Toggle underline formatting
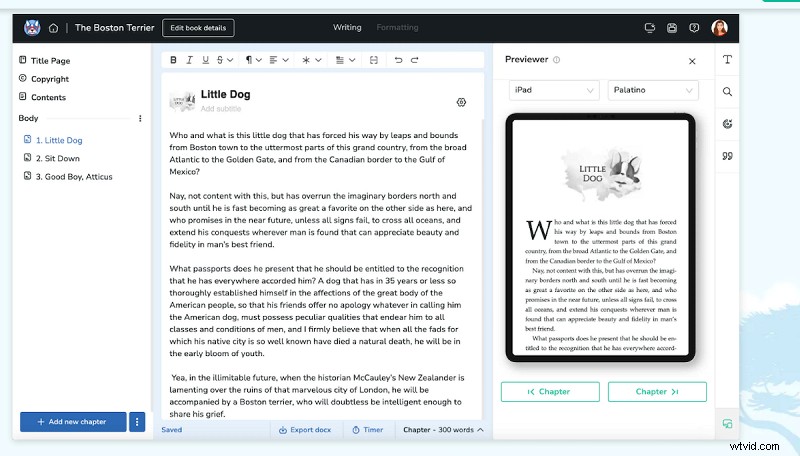 click(x=205, y=60)
